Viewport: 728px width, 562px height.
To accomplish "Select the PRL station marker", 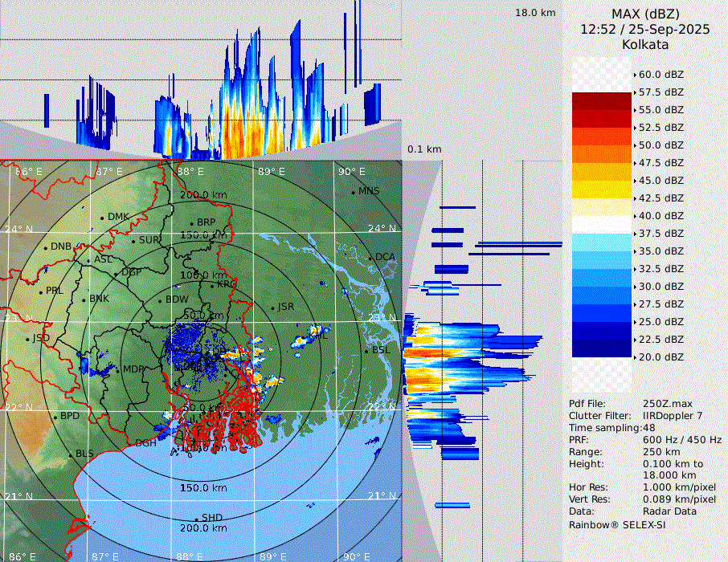I will pyautogui.click(x=41, y=291).
